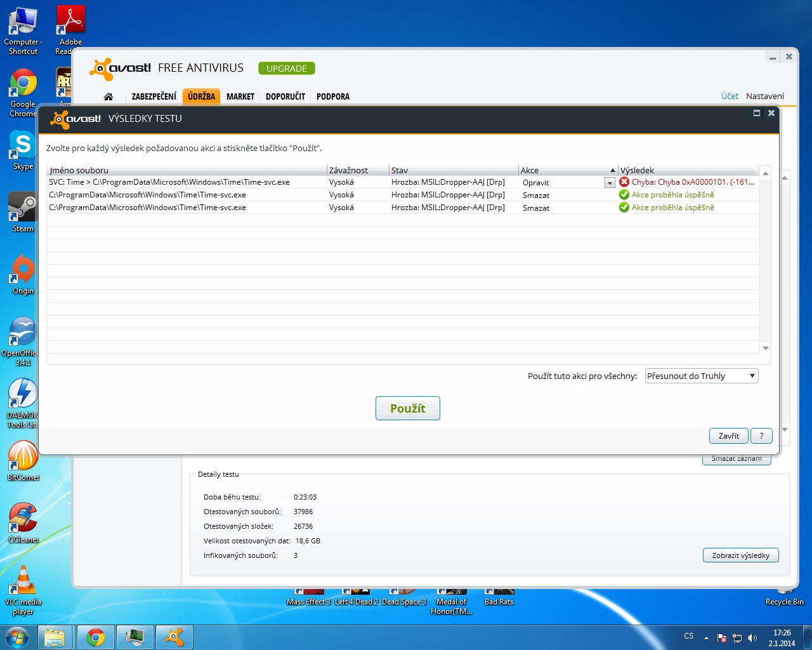Screen dimensions: 812x650
Task: Open CCleaner desktop icon
Action: [x=23, y=523]
